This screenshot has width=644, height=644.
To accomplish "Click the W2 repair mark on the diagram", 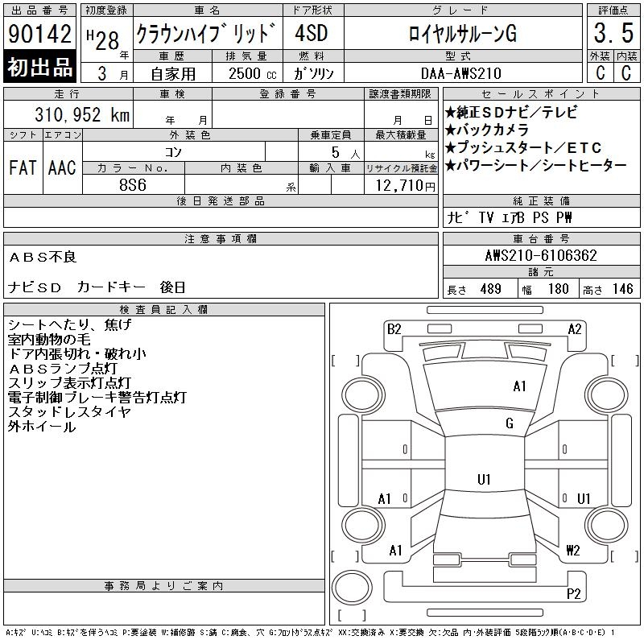I will (572, 551).
